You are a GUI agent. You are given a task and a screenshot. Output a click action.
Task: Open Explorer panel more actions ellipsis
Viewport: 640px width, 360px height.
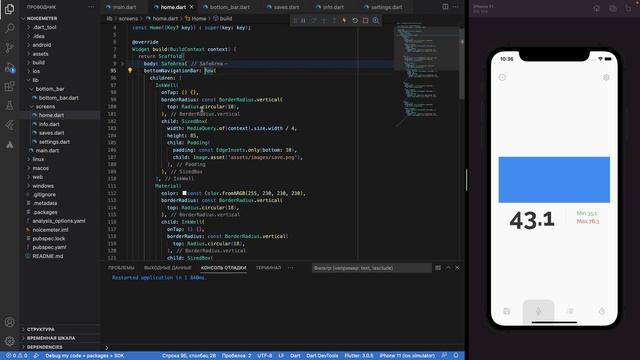91,7
